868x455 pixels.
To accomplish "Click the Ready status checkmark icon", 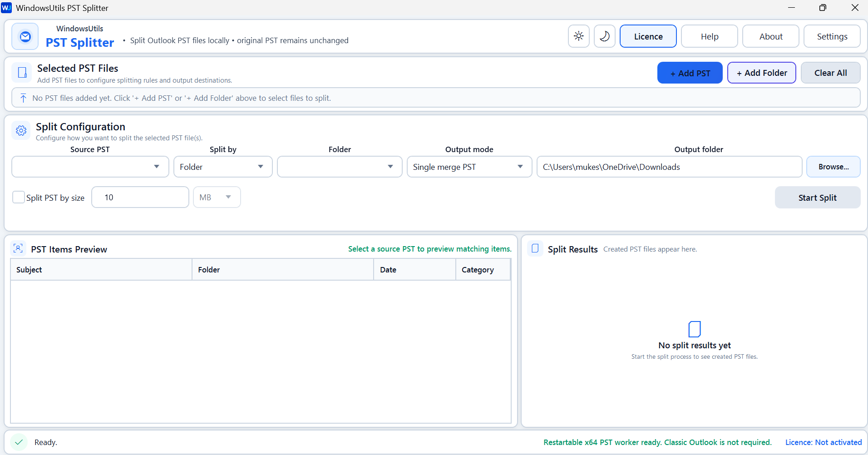I will pos(19,442).
